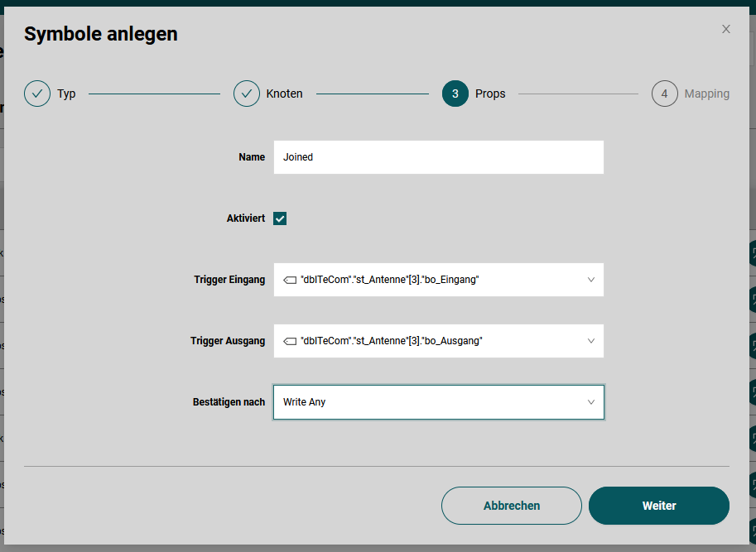Click inside the Name field showing Joined

point(439,156)
